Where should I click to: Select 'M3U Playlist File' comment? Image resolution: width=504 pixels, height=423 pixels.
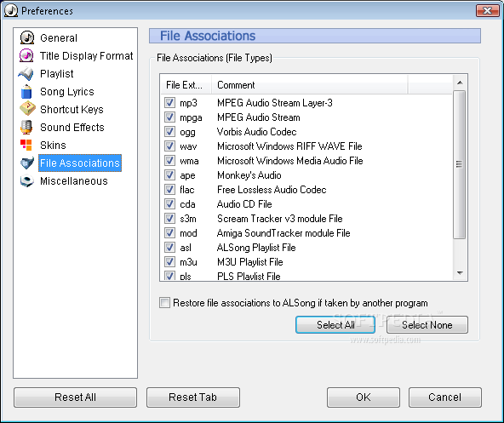click(250, 262)
